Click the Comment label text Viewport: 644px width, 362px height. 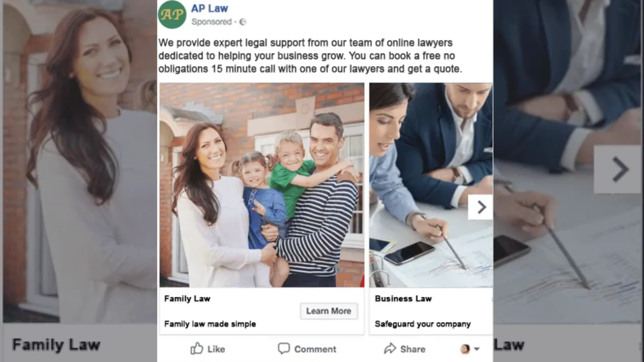click(315, 349)
